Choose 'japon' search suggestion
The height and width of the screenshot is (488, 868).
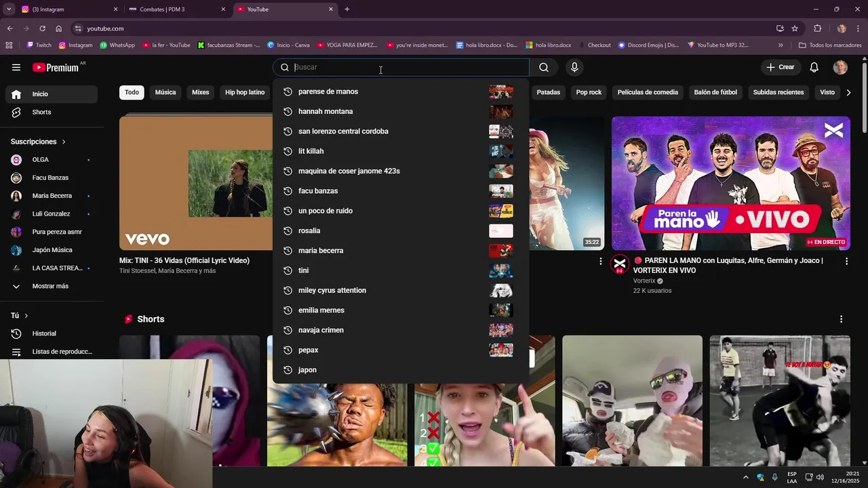click(x=401, y=370)
